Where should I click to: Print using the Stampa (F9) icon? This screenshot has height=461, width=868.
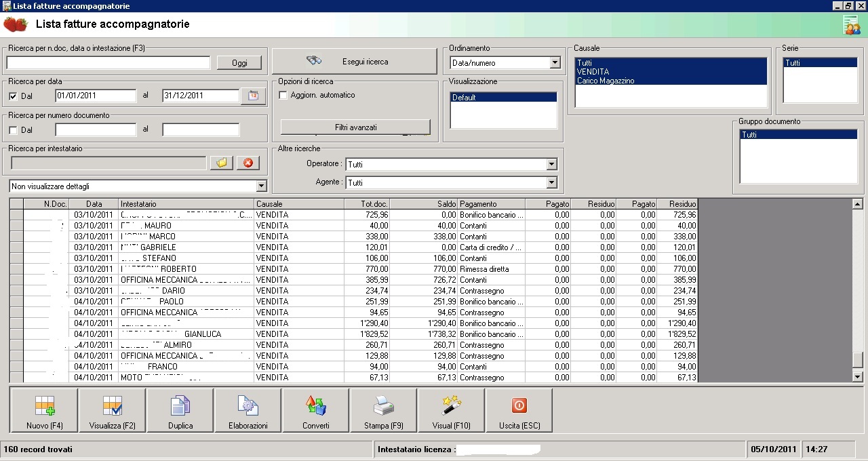[x=384, y=407]
